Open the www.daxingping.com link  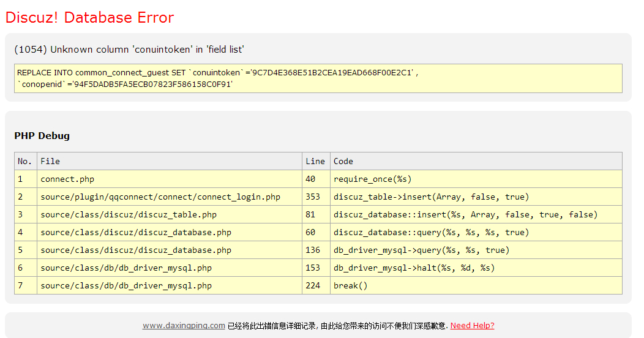tap(184, 326)
